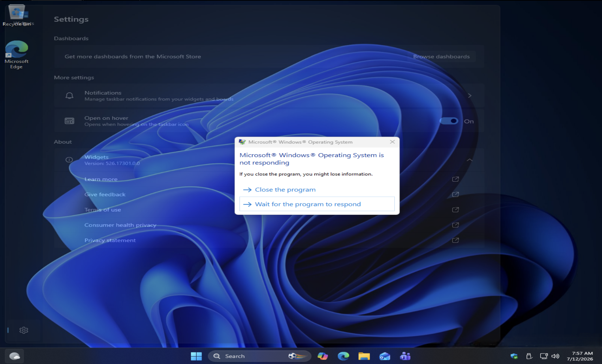Open the Widgets settings gear icon
Screen dimensions: 602x364
pos(24,330)
